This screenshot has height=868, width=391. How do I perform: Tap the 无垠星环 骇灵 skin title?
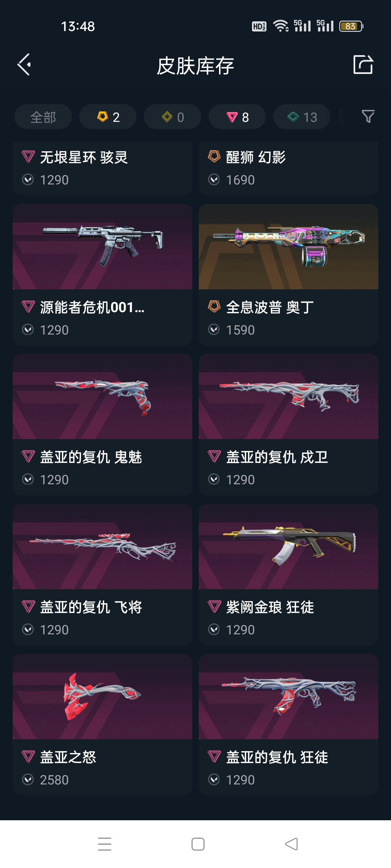[x=84, y=157]
